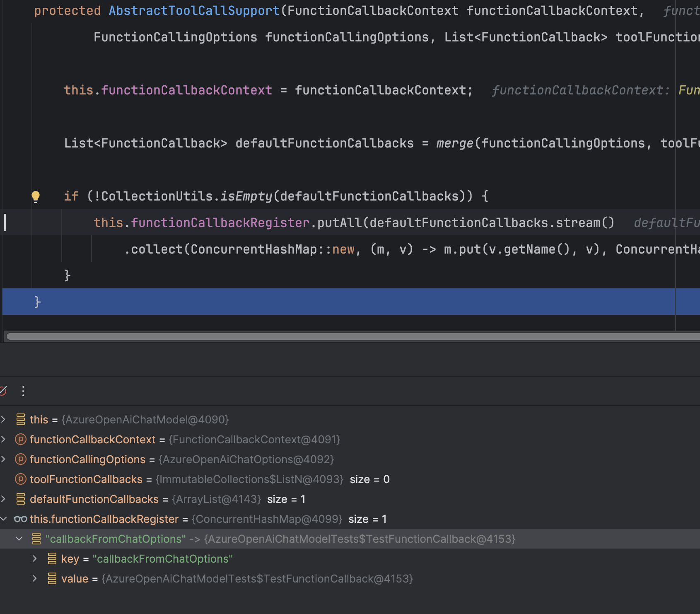Click 'ConcurrentHashMap::new' in collect call
This screenshot has width=700, height=614.
(273, 249)
